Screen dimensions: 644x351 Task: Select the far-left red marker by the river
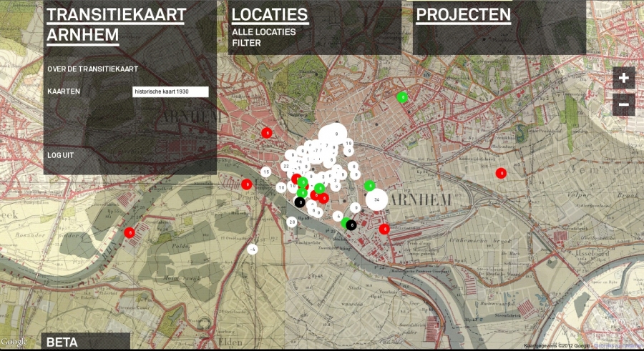130,232
